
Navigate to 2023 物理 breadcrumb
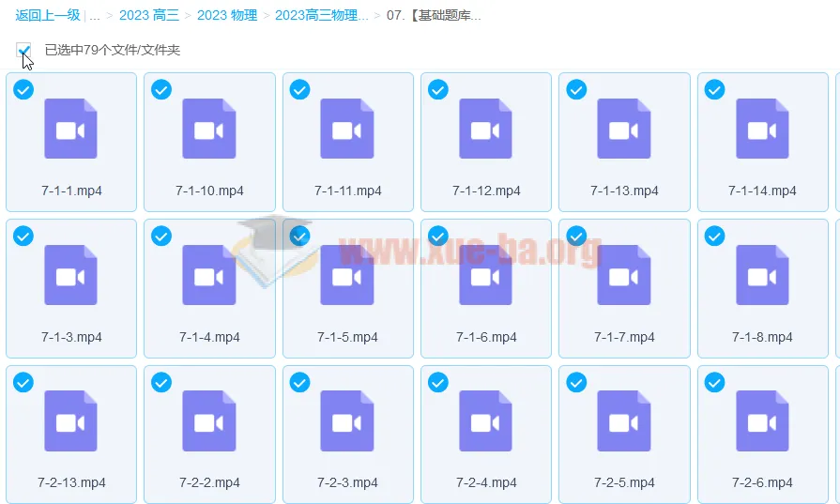227,15
